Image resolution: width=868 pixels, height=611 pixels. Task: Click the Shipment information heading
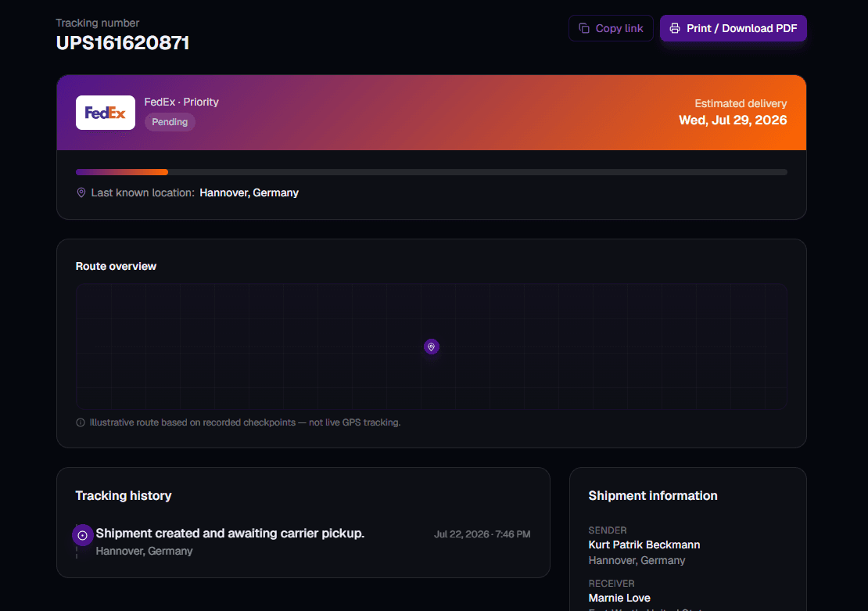click(653, 496)
